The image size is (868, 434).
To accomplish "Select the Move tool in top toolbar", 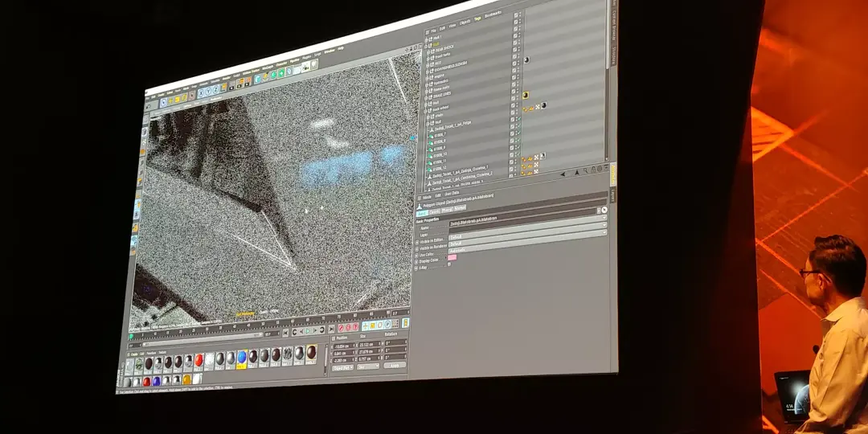I will click(x=170, y=100).
